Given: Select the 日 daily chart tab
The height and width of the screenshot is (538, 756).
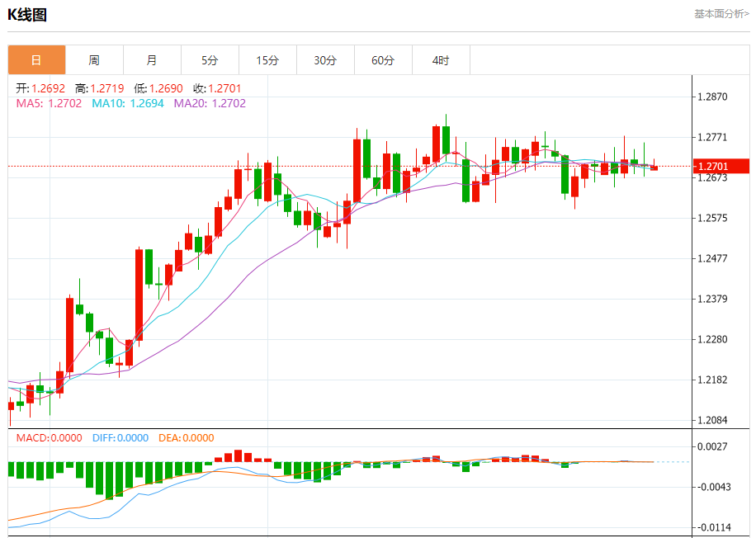Looking at the screenshot, I should tap(36, 60).
